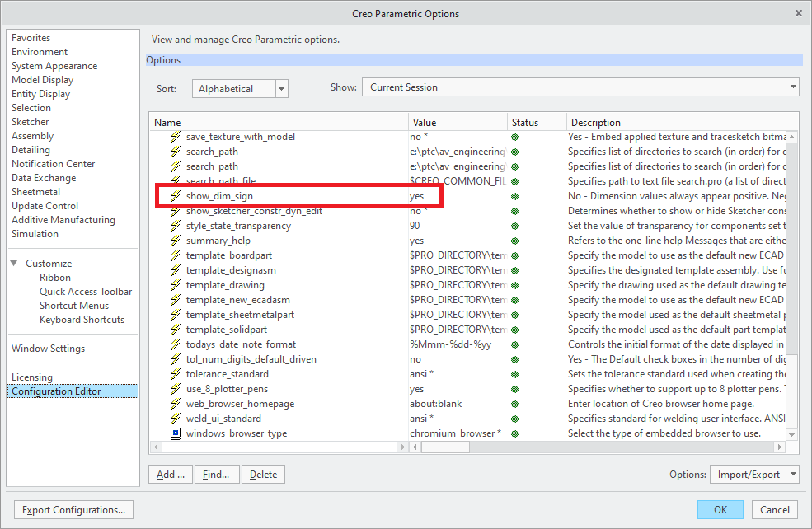Image resolution: width=812 pixels, height=529 pixels.
Task: Click the lightning icon beside show_dim_sign
Action: (175, 196)
